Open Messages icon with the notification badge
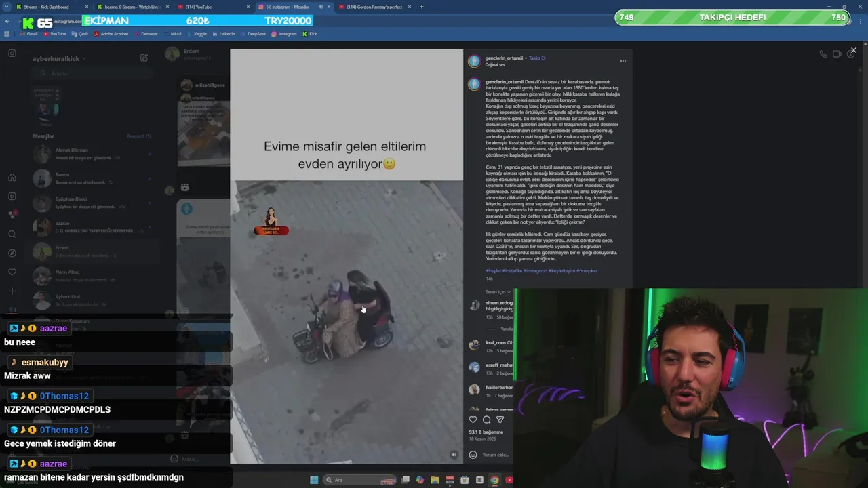The width and height of the screenshot is (868, 488). [12, 215]
